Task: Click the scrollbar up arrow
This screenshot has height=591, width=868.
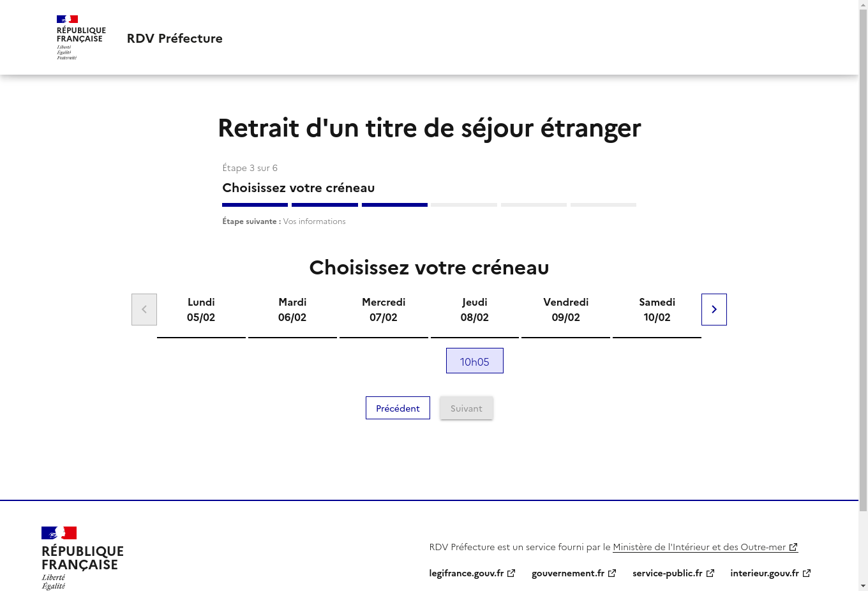Action: pos(863,4)
